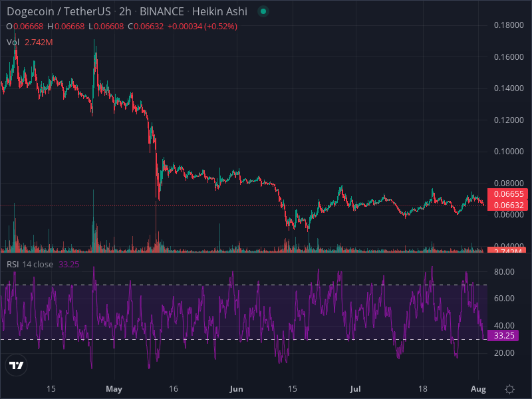532x399 pixels.
Task: Click the +0.00034 (+0.52%) change value
Action: pos(202,27)
